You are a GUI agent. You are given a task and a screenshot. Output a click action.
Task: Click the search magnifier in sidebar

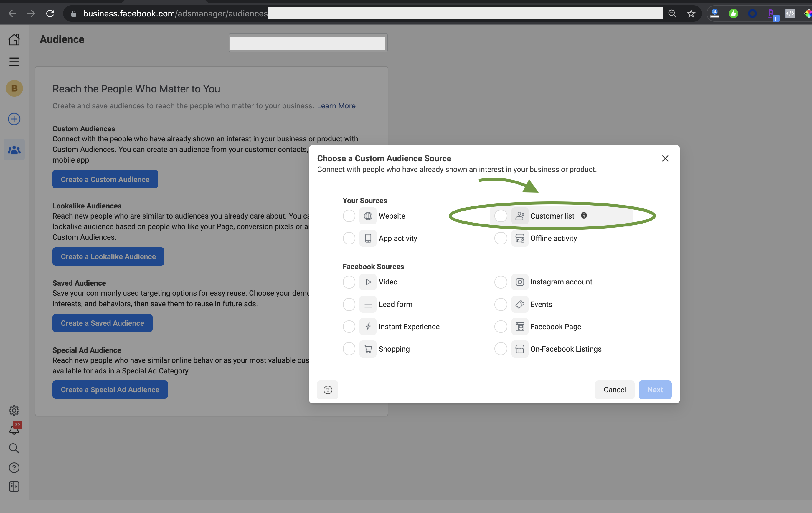[14, 448]
